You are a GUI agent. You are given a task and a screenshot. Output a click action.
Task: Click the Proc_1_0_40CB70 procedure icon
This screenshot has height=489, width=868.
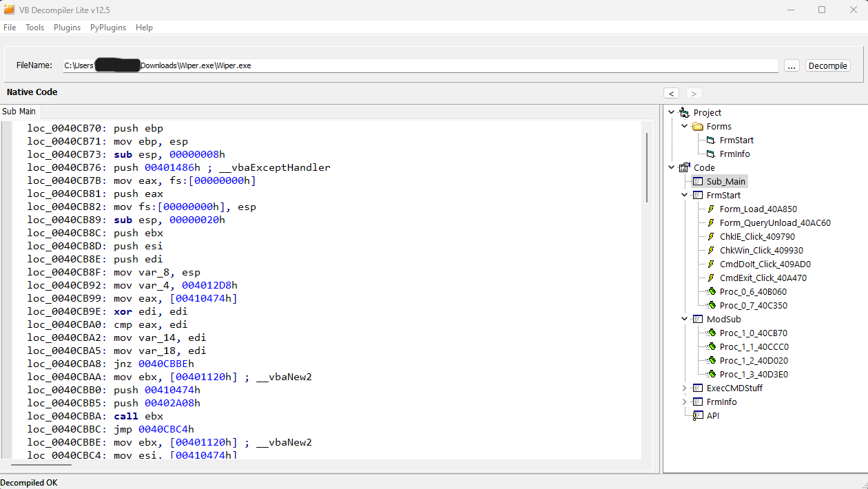[x=711, y=333]
